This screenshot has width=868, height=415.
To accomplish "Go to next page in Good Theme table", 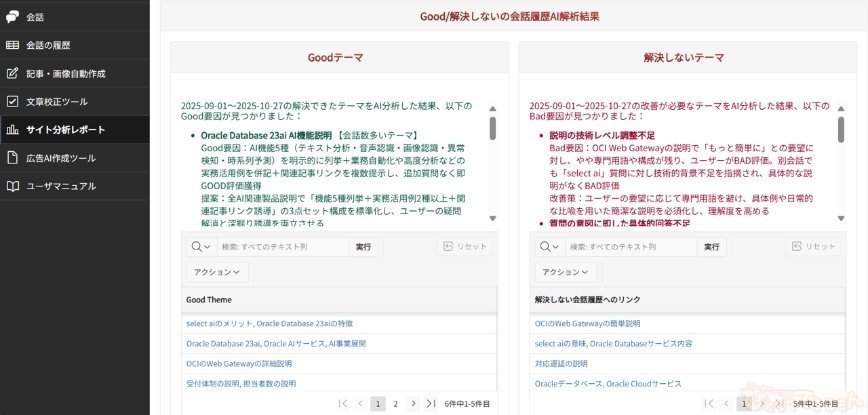I will pyautogui.click(x=413, y=404).
